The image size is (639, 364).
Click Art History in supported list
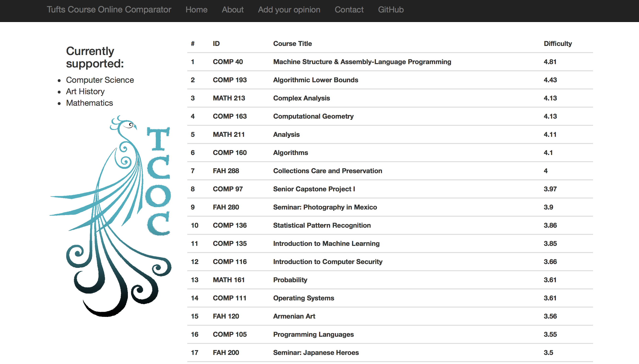[85, 92]
